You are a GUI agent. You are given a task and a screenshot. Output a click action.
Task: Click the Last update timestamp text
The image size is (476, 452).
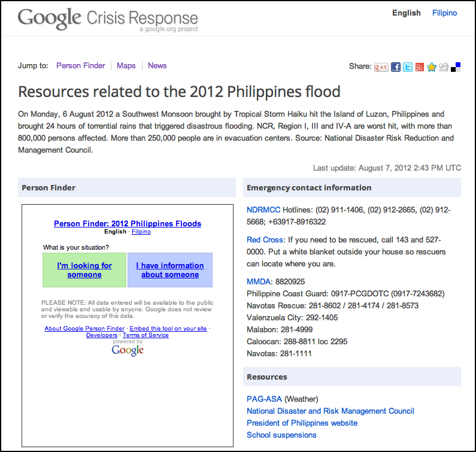point(387,168)
